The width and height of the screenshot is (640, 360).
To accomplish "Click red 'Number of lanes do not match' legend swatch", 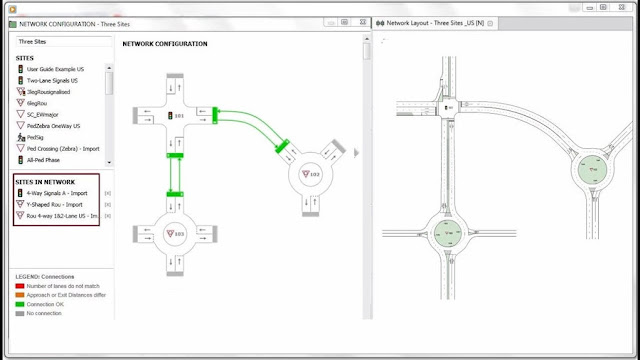I will pos(20,286).
